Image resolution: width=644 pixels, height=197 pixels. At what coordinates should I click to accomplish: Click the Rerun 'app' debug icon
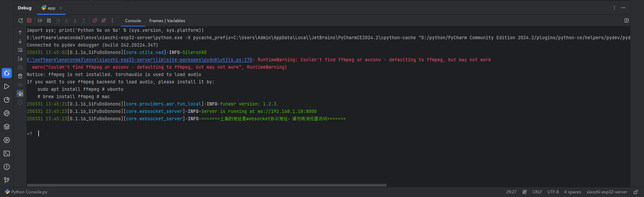(x=20, y=20)
